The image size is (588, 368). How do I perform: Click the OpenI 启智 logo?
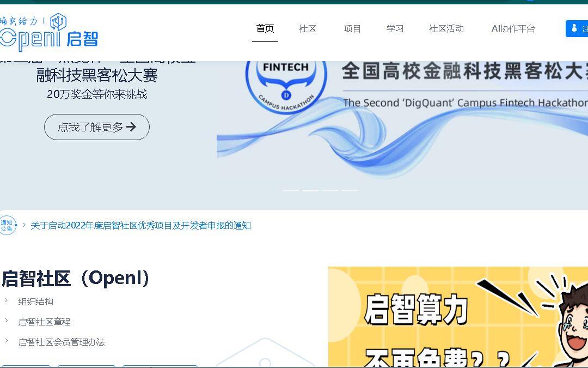49,33
